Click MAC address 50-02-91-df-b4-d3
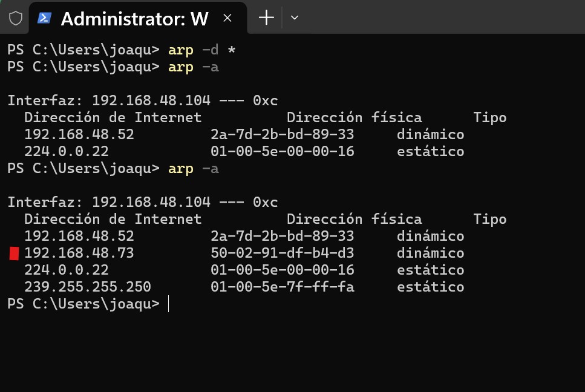 pyautogui.click(x=282, y=253)
